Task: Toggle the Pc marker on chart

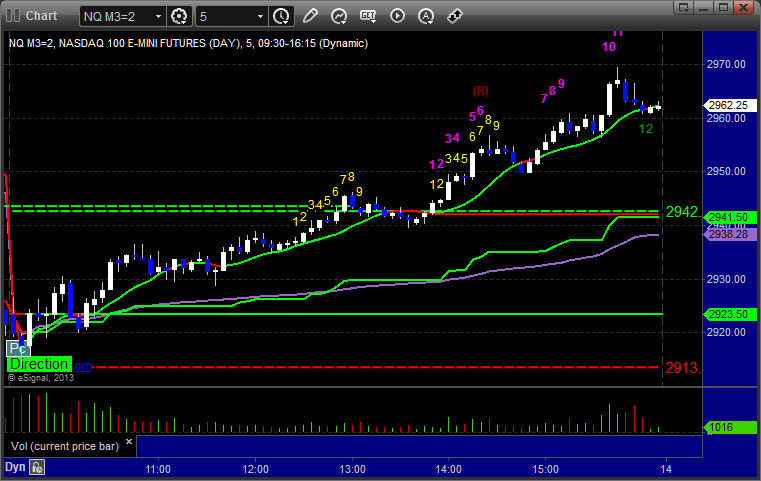Action: coord(16,349)
